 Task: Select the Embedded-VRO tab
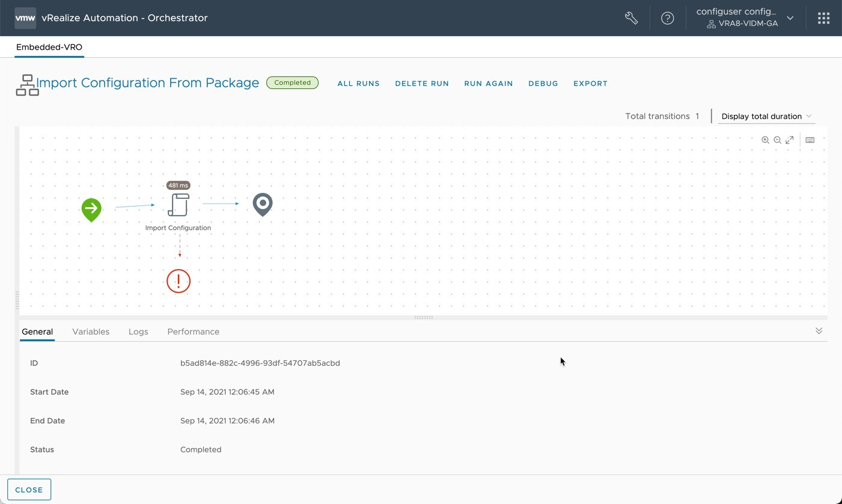pos(49,47)
